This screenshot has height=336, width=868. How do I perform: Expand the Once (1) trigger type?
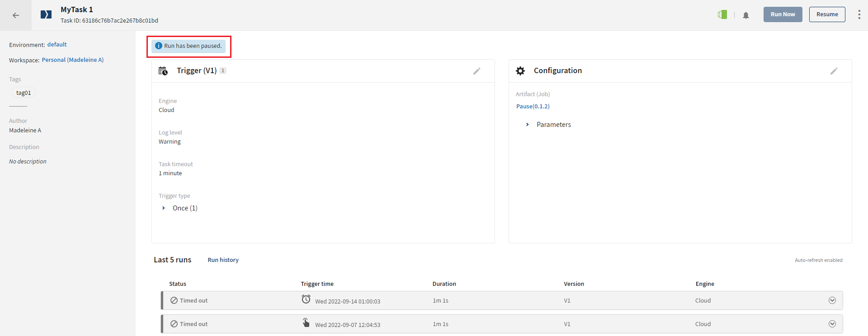[164, 208]
